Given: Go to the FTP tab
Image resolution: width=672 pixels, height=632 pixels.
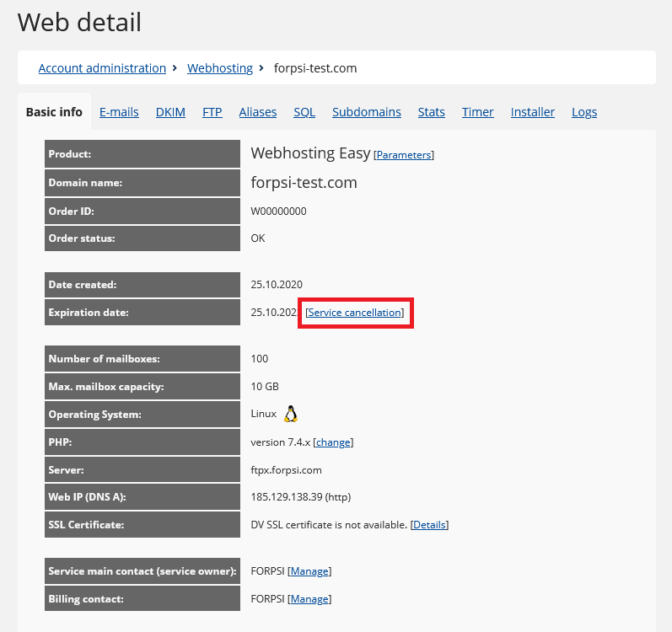Looking at the screenshot, I should pyautogui.click(x=212, y=112).
